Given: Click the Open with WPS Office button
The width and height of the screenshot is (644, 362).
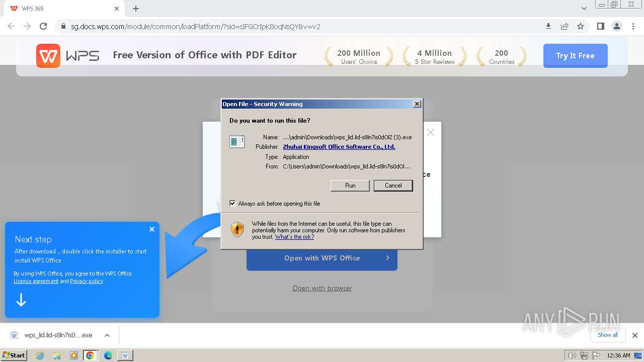Looking at the screenshot, I should point(322,258).
